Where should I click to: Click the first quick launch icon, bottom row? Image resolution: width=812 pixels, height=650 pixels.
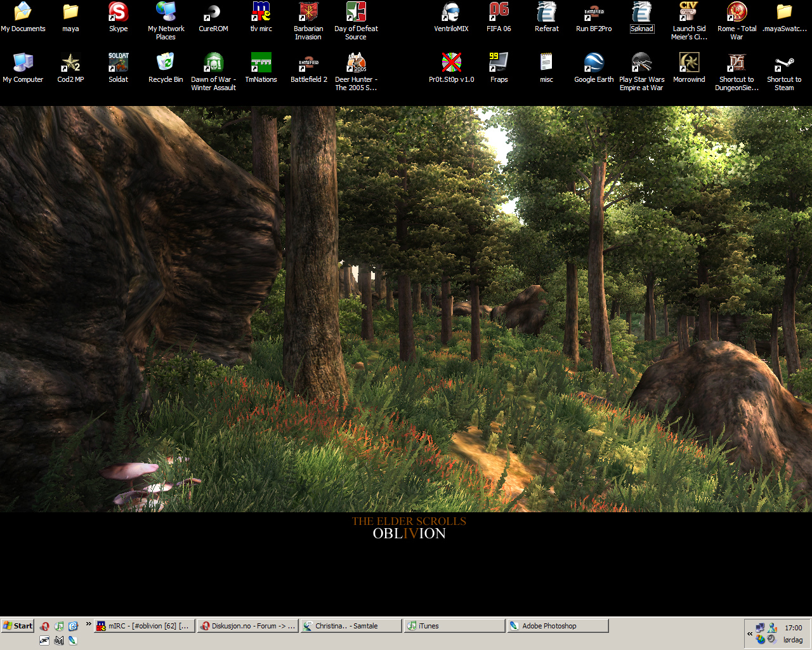44,640
